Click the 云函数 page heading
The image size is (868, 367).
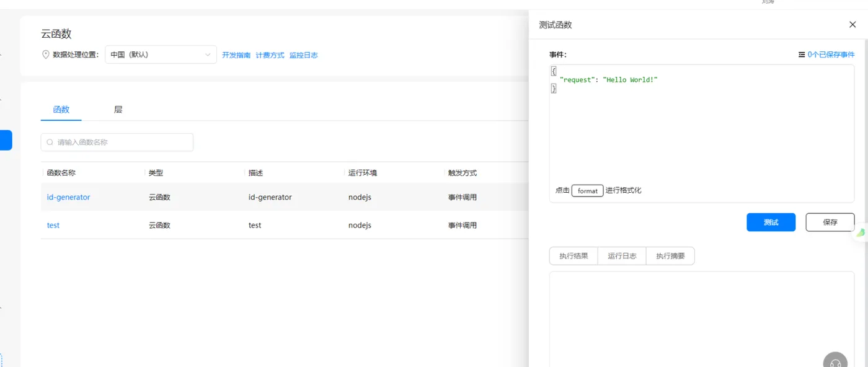(x=56, y=33)
